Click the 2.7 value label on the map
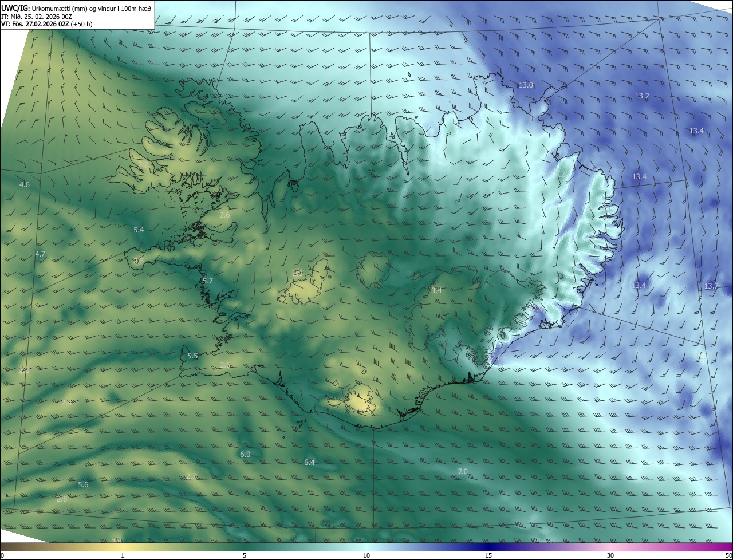 (x=191, y=476)
